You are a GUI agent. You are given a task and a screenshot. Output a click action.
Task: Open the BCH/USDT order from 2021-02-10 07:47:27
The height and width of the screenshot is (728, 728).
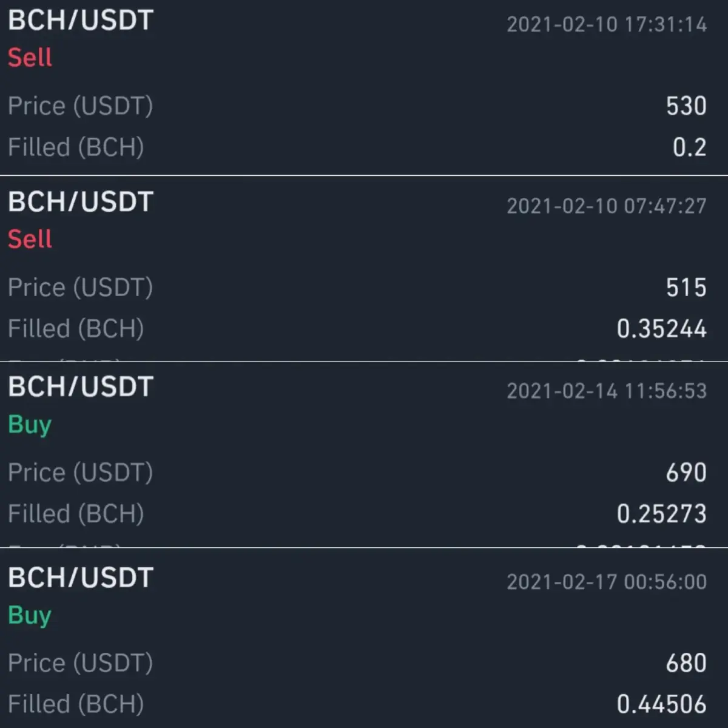pyautogui.click(x=364, y=269)
